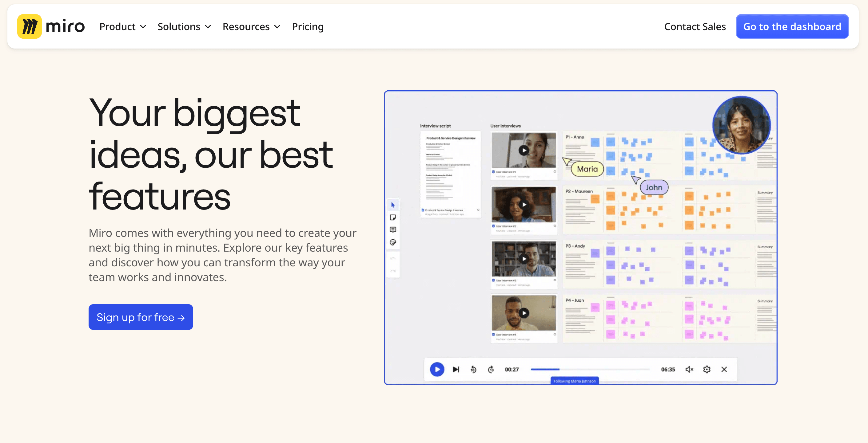Expand the Resources dropdown menu
This screenshot has width=868, height=443.
[x=251, y=27]
